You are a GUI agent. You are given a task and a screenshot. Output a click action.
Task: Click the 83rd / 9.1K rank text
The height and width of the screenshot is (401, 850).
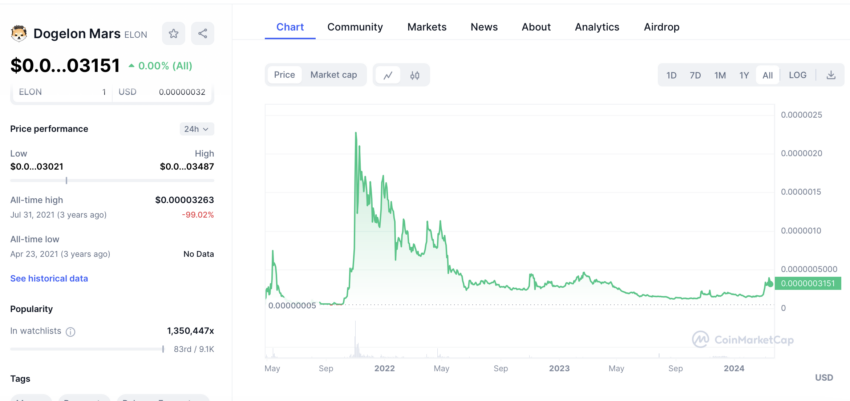pos(194,350)
